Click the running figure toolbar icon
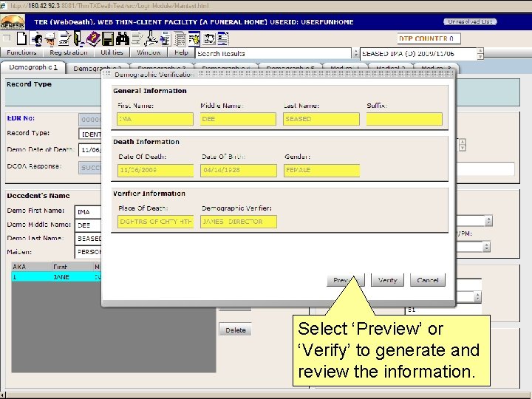Screen dimensions: 532x399 coord(151,38)
